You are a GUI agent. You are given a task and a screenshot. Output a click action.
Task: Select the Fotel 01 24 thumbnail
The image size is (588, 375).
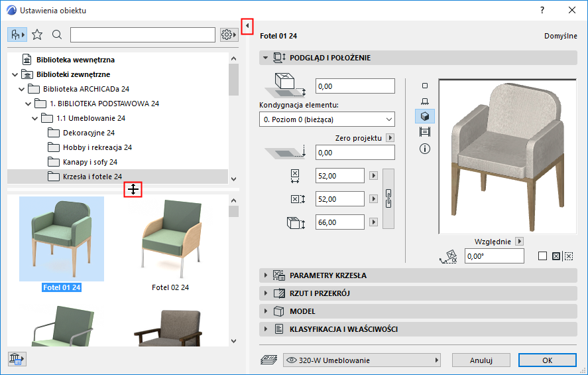click(62, 239)
